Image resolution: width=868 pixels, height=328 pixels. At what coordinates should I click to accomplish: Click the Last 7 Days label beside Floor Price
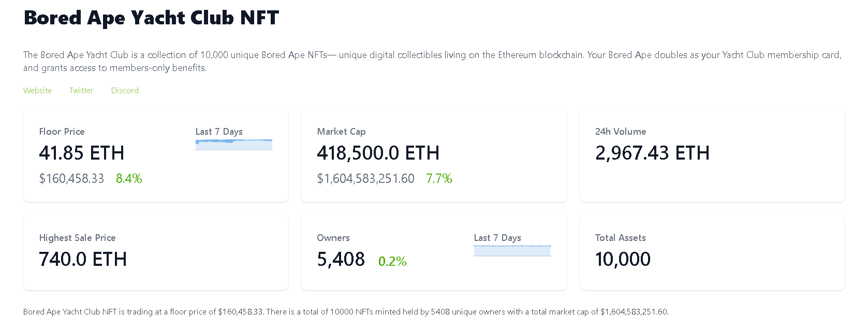[219, 132]
